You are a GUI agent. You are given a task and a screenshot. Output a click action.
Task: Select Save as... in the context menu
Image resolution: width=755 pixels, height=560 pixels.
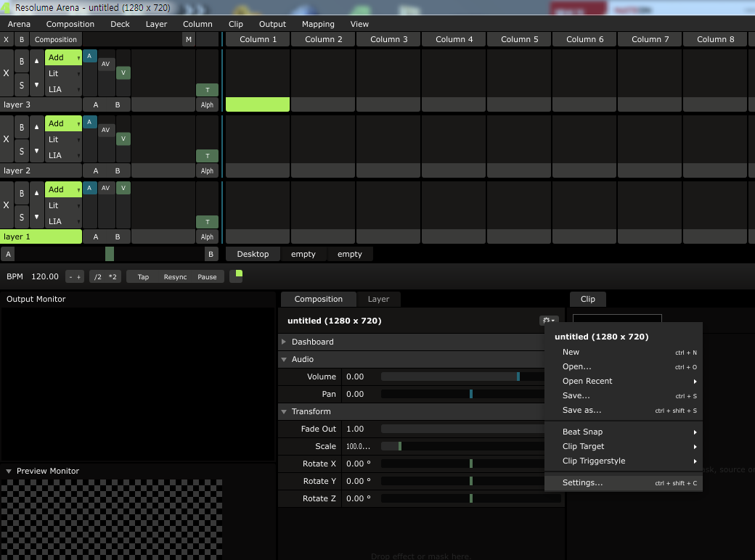coord(624,411)
